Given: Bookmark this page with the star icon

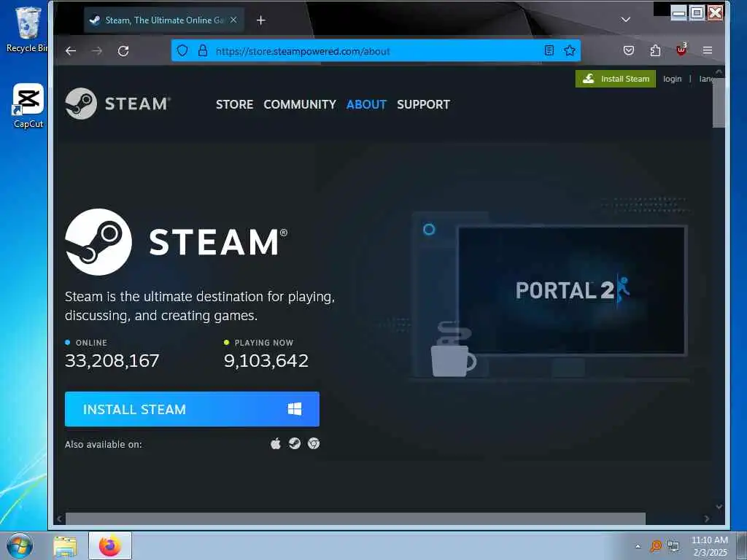Looking at the screenshot, I should 569,50.
